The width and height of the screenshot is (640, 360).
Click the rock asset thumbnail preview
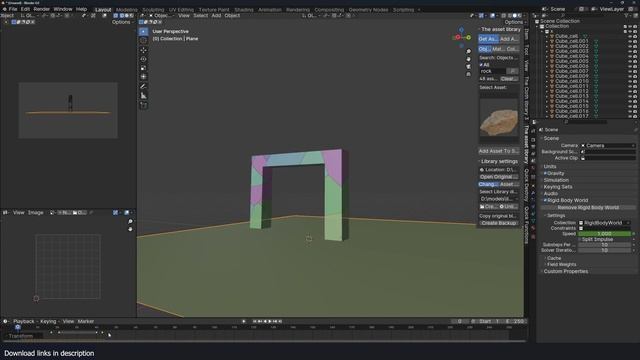[498, 121]
